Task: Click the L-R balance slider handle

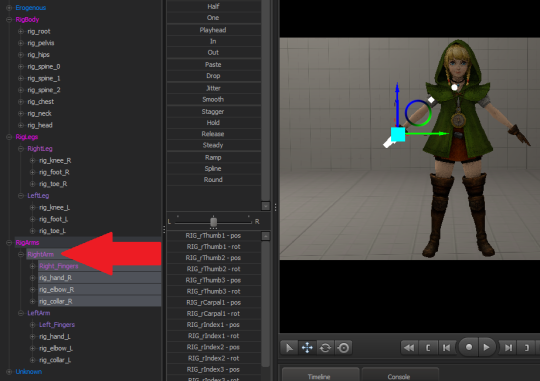Action: [214, 222]
